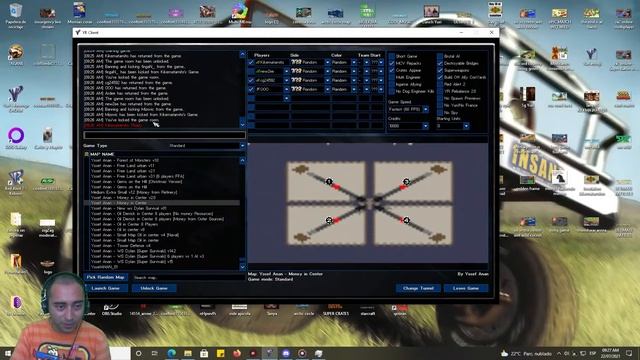The image size is (640, 360).
Task: Open the notification center icon in the tray
Action: pyautogui.click(x=629, y=353)
